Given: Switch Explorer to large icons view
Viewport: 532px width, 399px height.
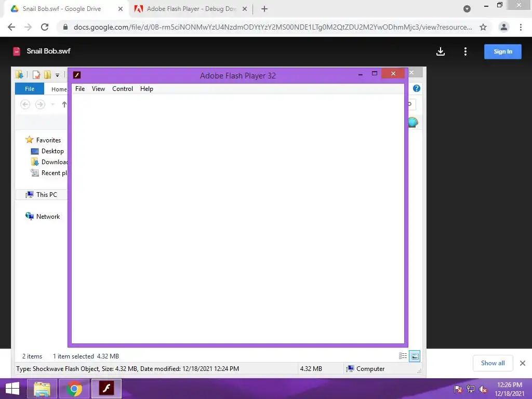Looking at the screenshot, I should 415,356.
